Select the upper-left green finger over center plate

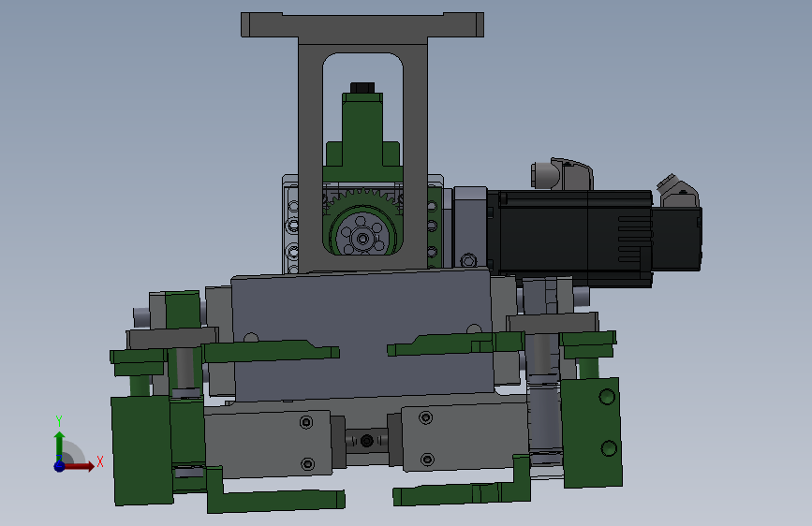click(272, 351)
